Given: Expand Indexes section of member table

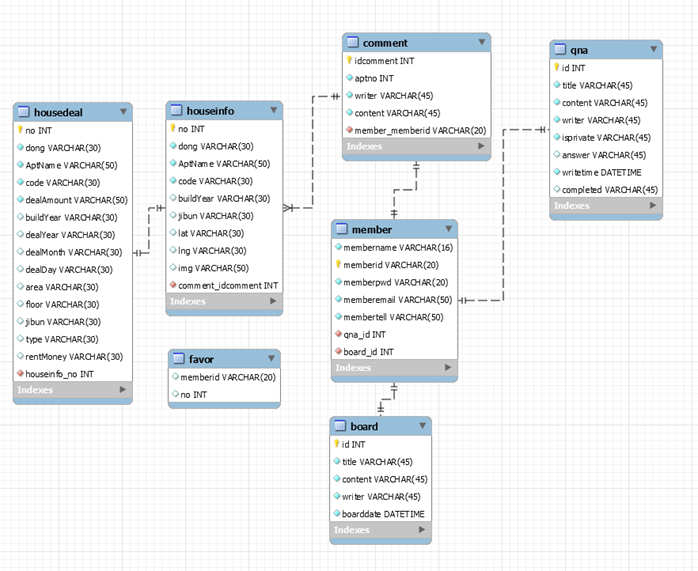Looking at the screenshot, I should pos(448,367).
